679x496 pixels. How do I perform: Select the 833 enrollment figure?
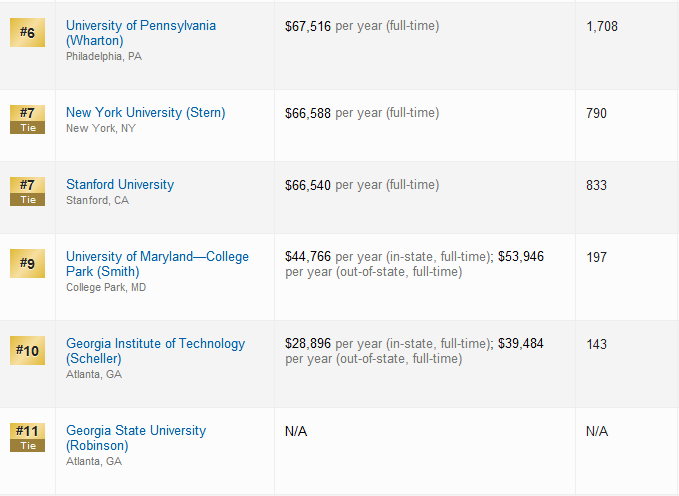tap(596, 185)
